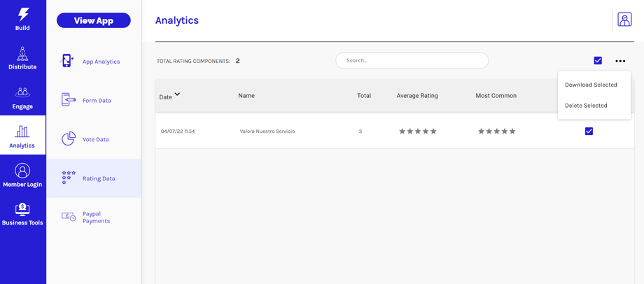This screenshot has height=284, width=644.
Task: Choose Download Selected from the menu
Action: 591,85
